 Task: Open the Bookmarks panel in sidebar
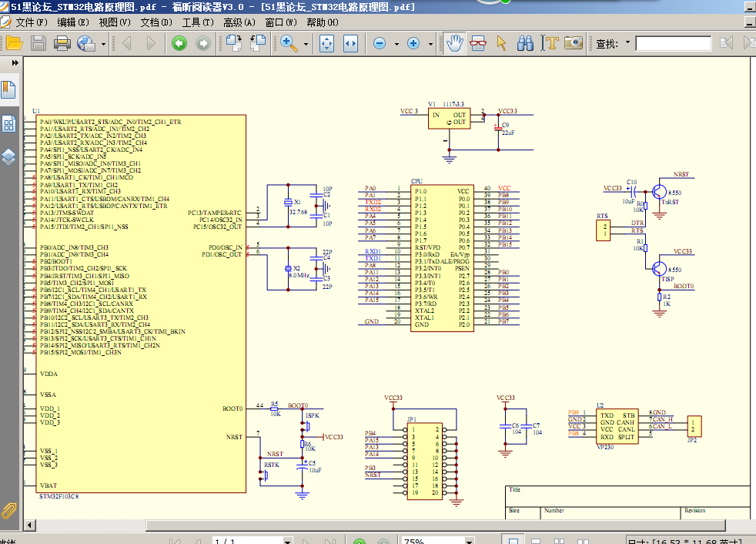(8, 90)
